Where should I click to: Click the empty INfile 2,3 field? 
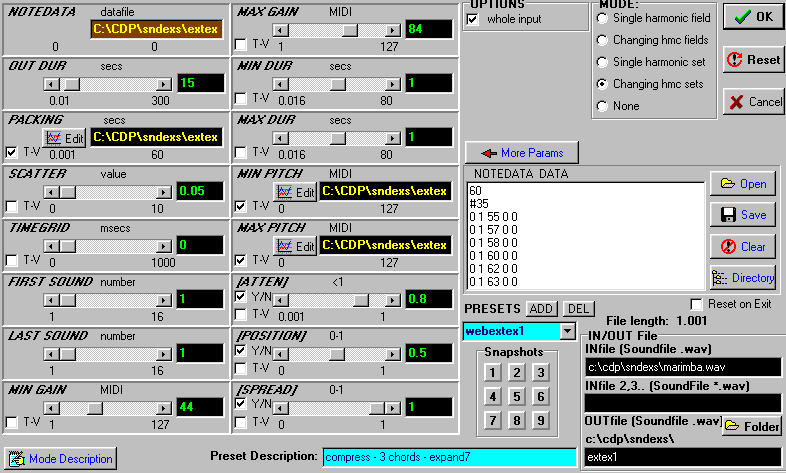683,403
